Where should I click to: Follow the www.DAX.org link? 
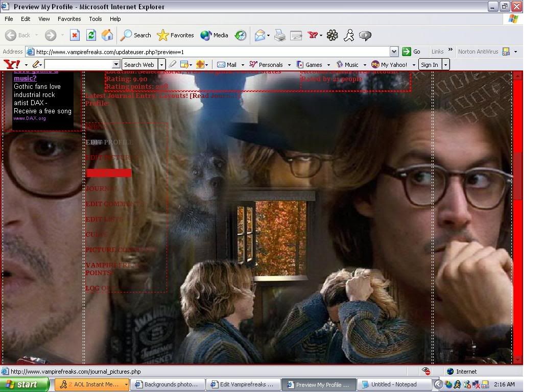tap(30, 118)
